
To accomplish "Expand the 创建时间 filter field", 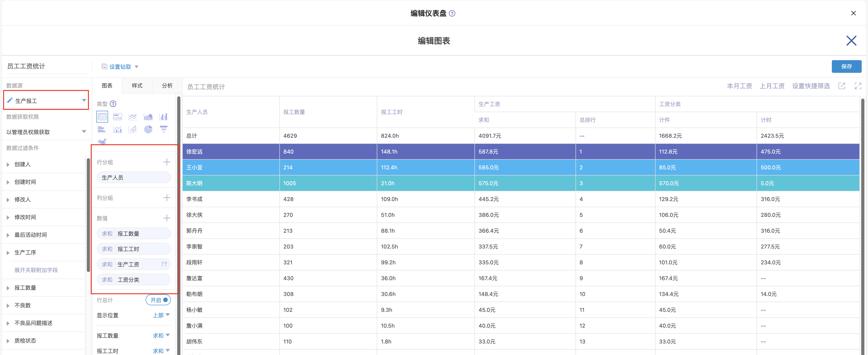I will tap(8, 182).
